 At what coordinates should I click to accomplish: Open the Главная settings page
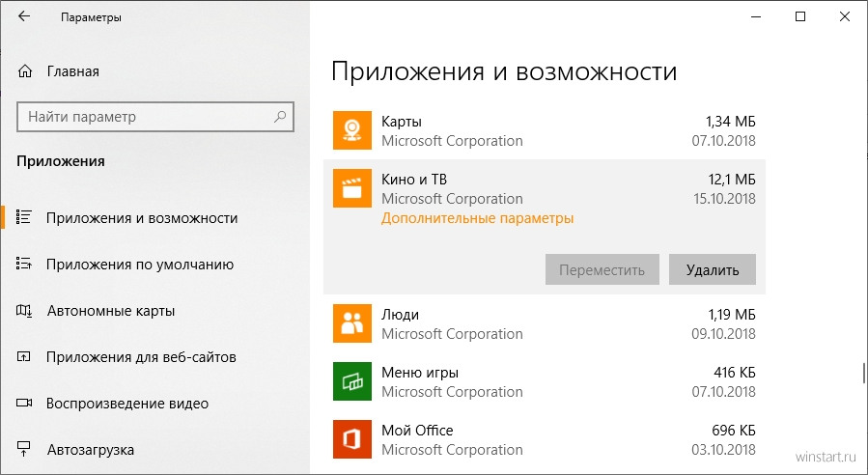click(x=73, y=71)
